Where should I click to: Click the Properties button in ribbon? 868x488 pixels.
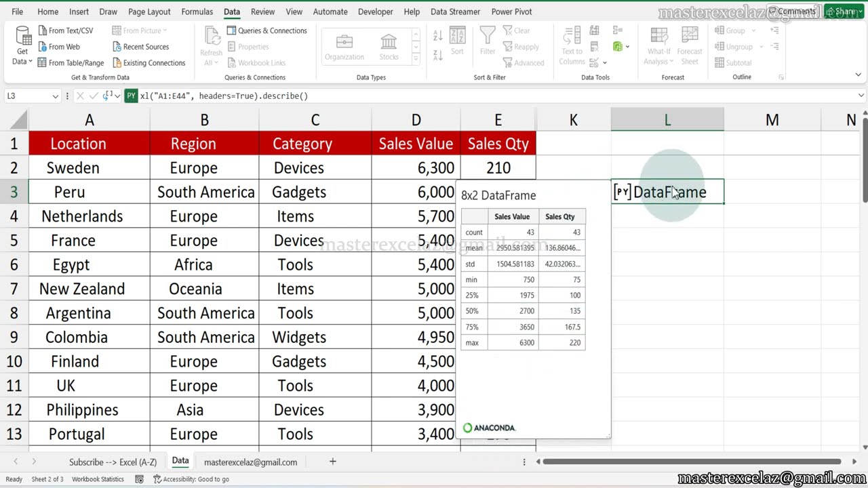[x=248, y=47]
